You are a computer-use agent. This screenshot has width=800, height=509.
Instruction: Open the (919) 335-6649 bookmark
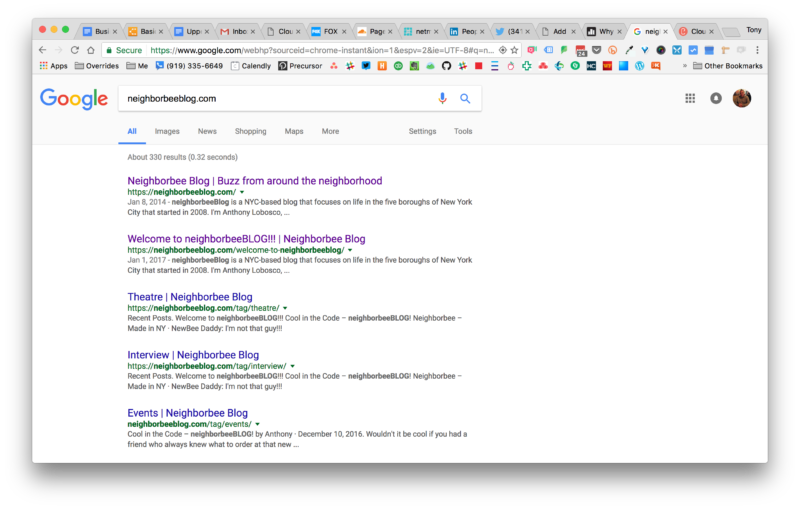click(x=189, y=66)
